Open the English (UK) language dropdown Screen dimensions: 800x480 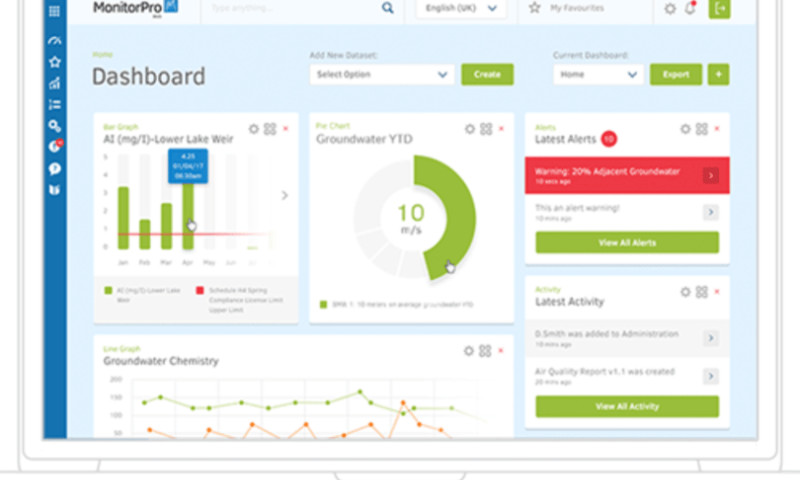[461, 8]
